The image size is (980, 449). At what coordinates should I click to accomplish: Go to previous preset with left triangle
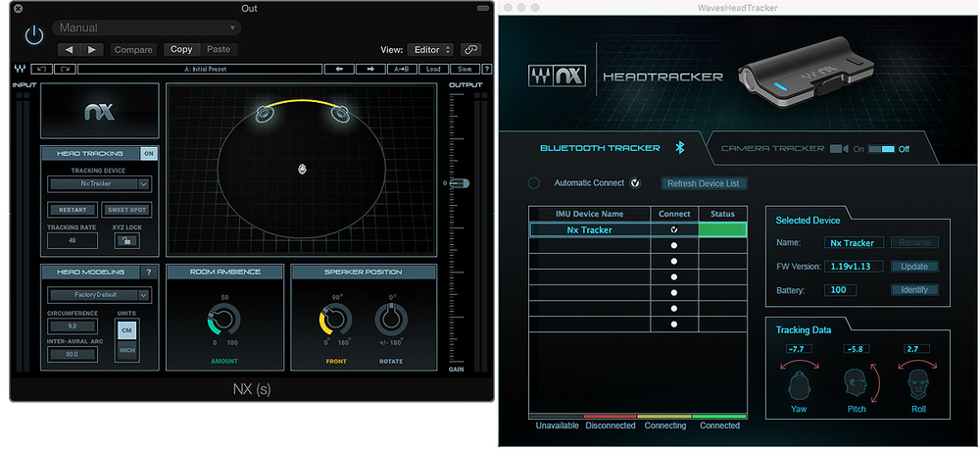pyautogui.click(x=69, y=49)
